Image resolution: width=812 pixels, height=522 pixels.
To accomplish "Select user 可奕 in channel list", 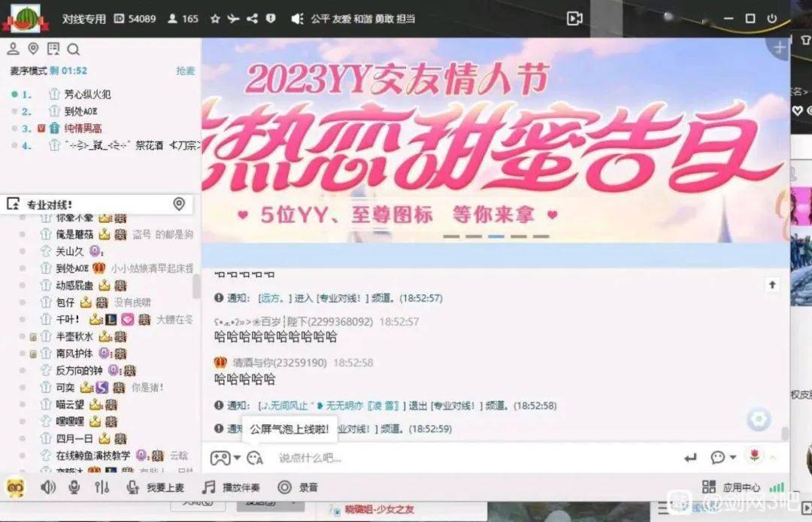I will click(x=65, y=387).
